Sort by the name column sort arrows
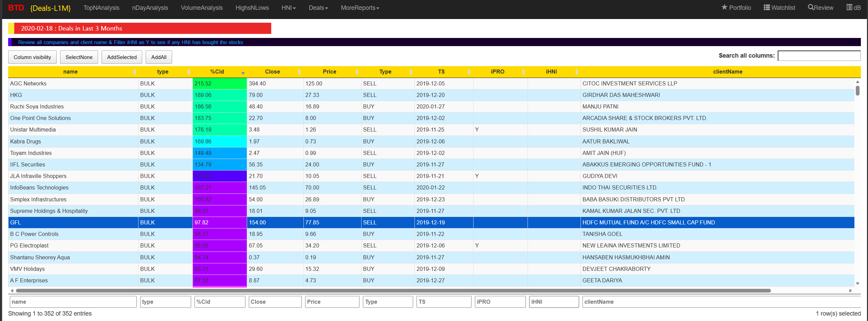 pyautogui.click(x=134, y=72)
